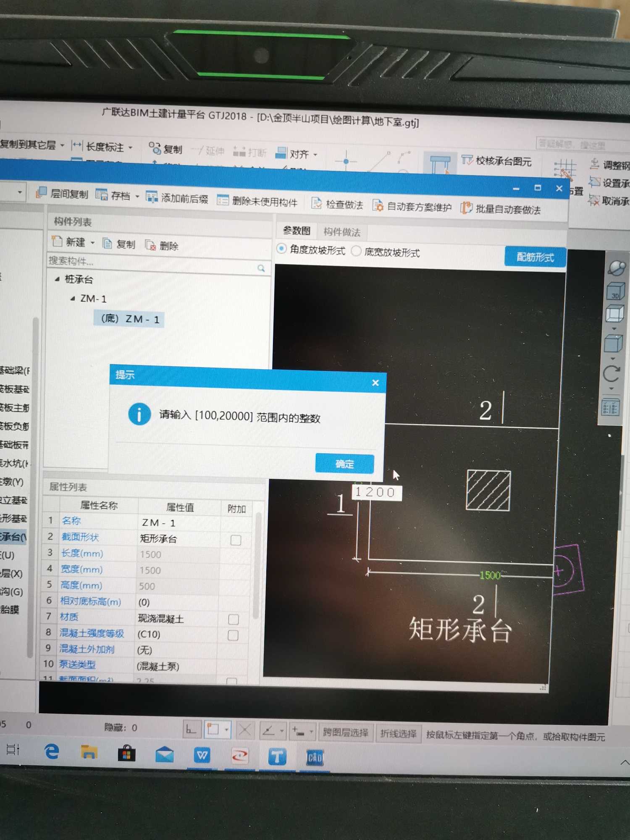Open 配筋形式 settings
The width and height of the screenshot is (630, 840).
pyautogui.click(x=535, y=257)
